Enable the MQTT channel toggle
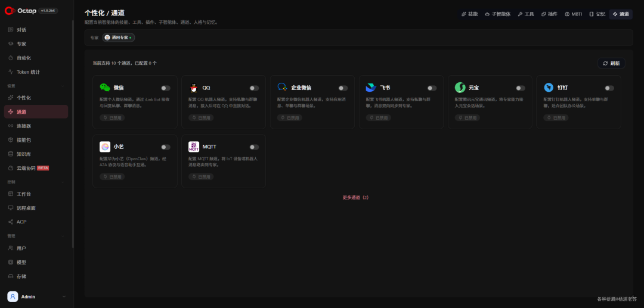The image size is (644, 308). [254, 147]
